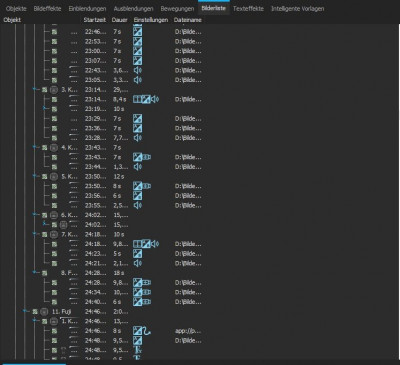Screen dimensions: 400x365
Task: Click the Dateiname column header
Action: click(x=188, y=20)
